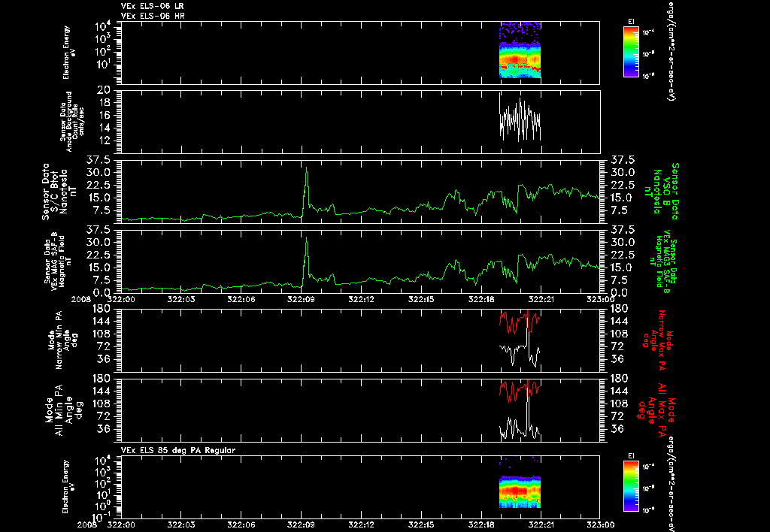This screenshot has height=532, width=770.
Task: Click '322:18' on the middle time axis
Action: coord(481,299)
